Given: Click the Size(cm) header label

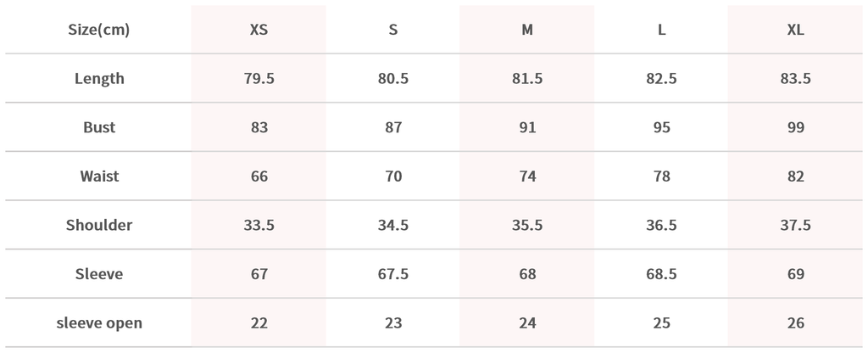Looking at the screenshot, I should tap(99, 30).
